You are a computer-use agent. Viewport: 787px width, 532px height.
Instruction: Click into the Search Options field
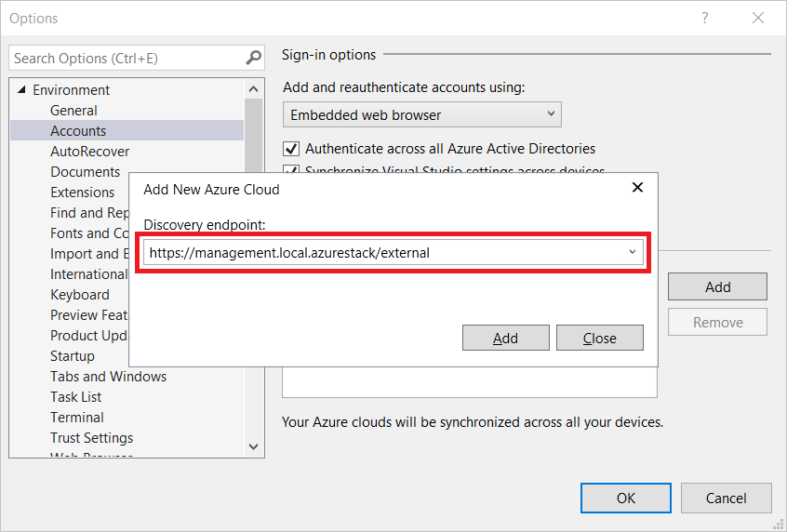click(126, 58)
